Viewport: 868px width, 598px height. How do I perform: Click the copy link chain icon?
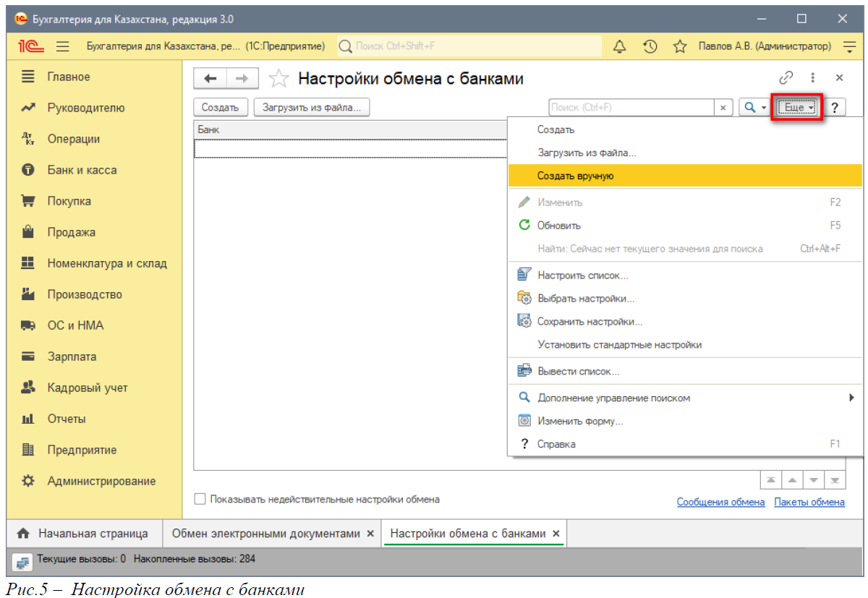click(x=786, y=78)
